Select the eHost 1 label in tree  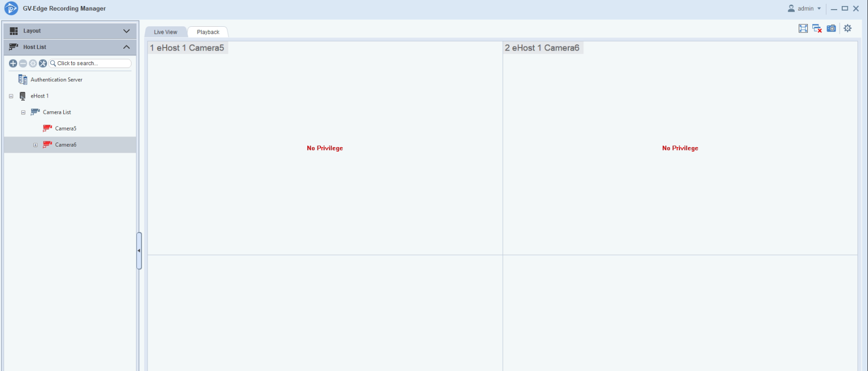[x=39, y=96]
